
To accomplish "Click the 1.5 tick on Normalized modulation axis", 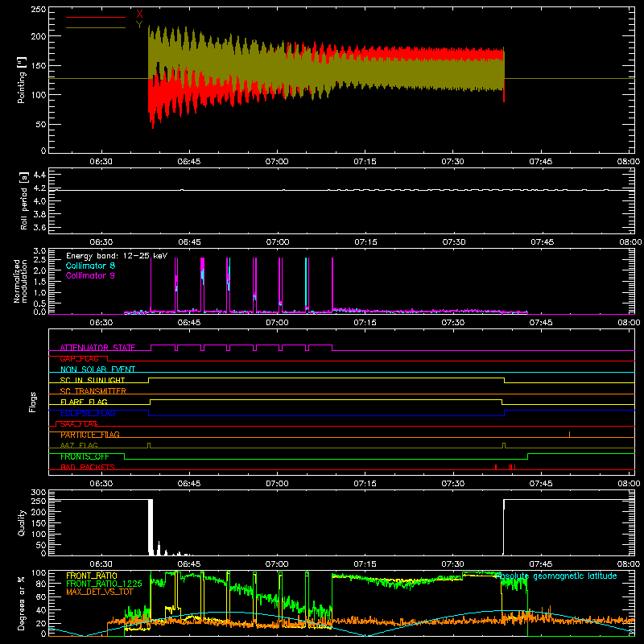I will (x=39, y=282).
